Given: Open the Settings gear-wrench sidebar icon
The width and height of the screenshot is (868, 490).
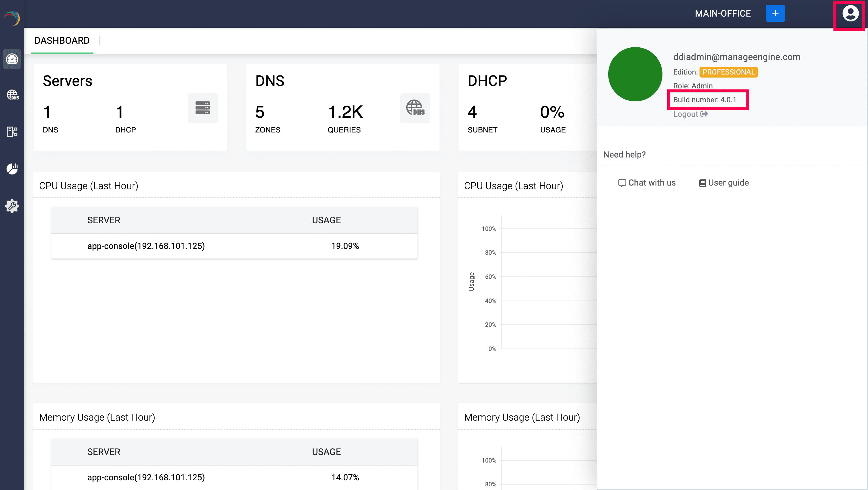Looking at the screenshot, I should pyautogui.click(x=12, y=206).
